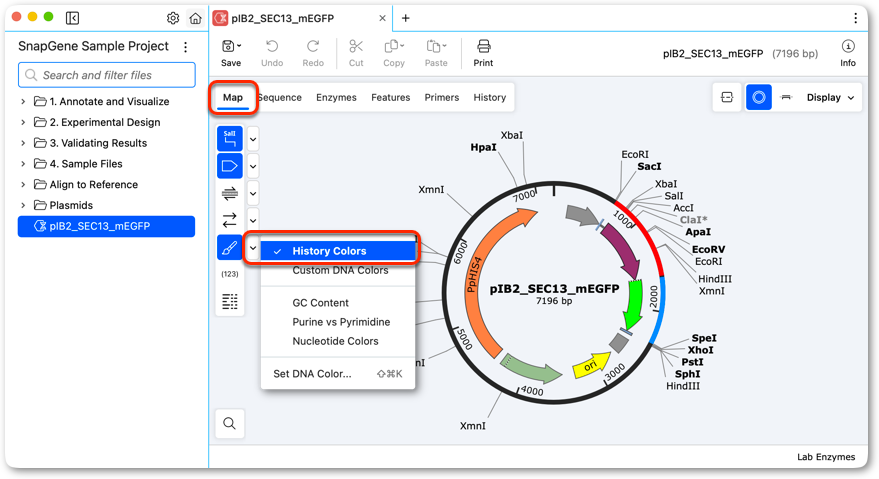This screenshot has width=879, height=479.
Task: Open the primers dropdown arrow
Action: [x=253, y=194]
